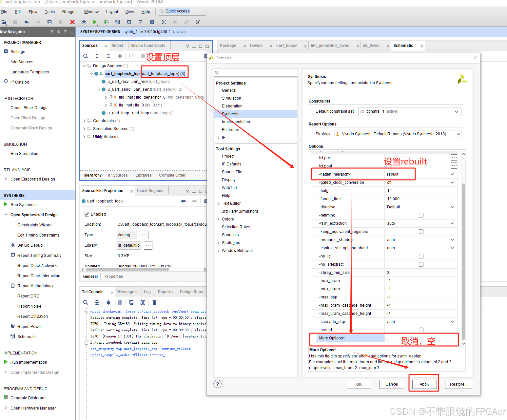507x420 pixels.
Task: Open report Strategy dropdown
Action: [x=398, y=134]
